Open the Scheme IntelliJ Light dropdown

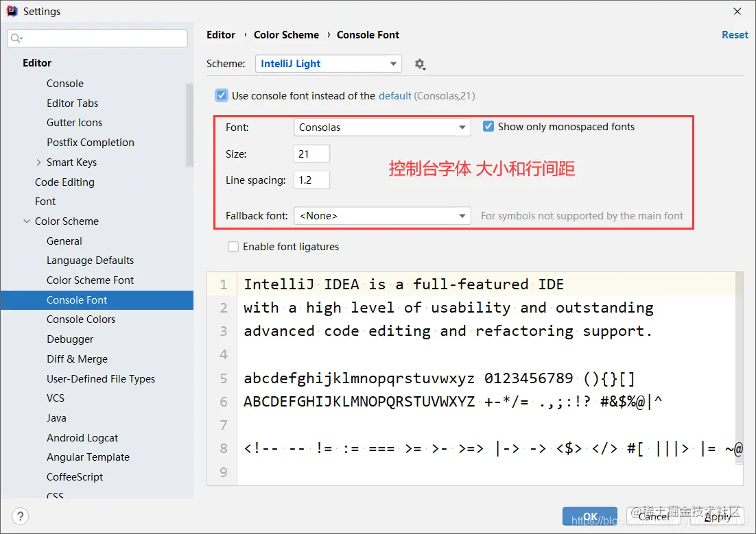click(x=329, y=64)
